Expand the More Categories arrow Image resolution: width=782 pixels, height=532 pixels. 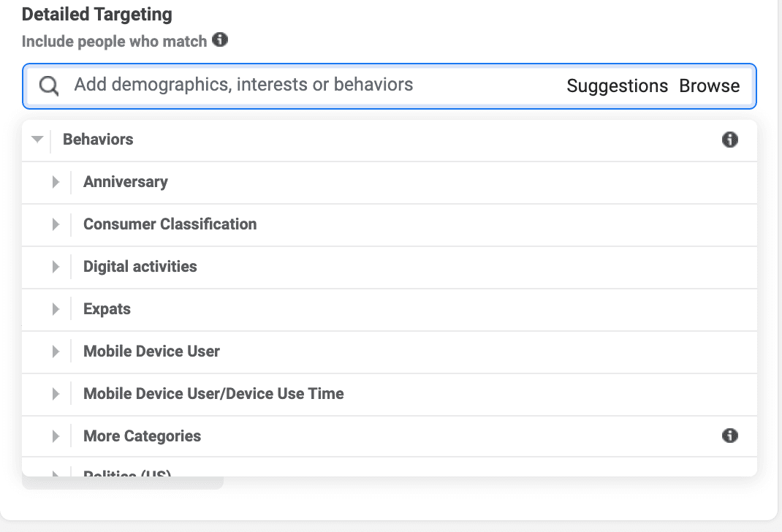click(56, 436)
